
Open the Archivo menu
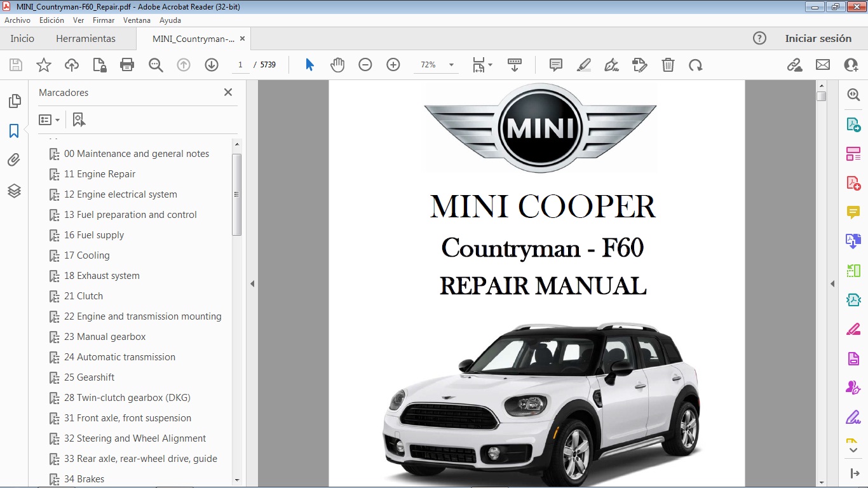tap(17, 20)
